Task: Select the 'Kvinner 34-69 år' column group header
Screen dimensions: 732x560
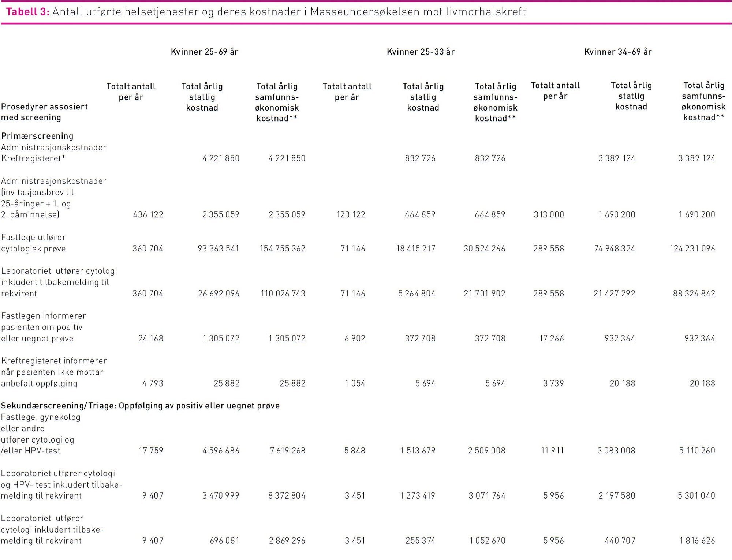Action: (618, 52)
